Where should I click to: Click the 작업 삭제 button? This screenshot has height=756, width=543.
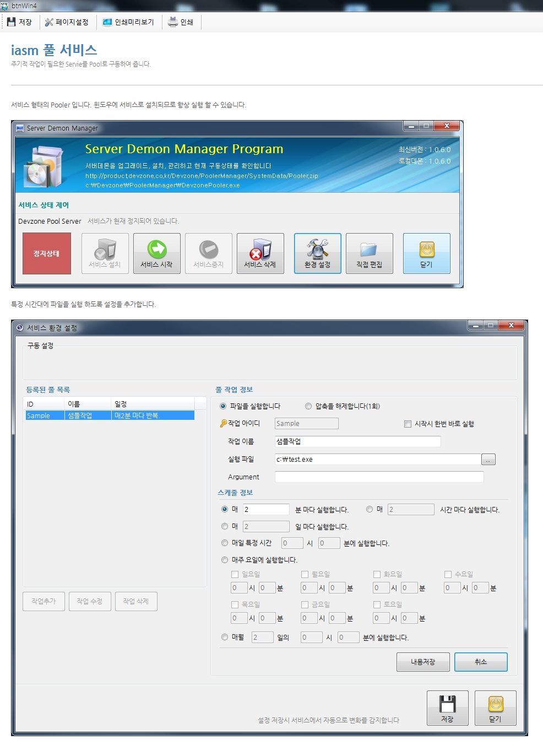pos(136,601)
